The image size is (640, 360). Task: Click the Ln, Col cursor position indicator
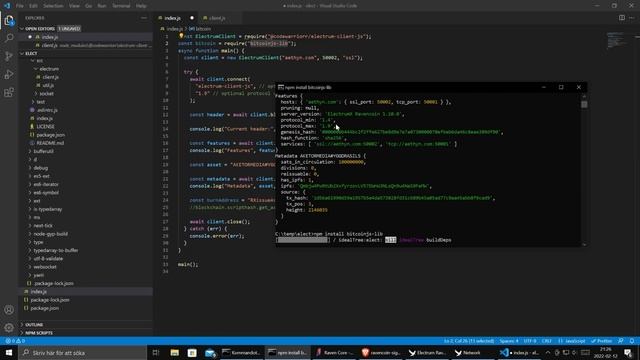[469, 341]
